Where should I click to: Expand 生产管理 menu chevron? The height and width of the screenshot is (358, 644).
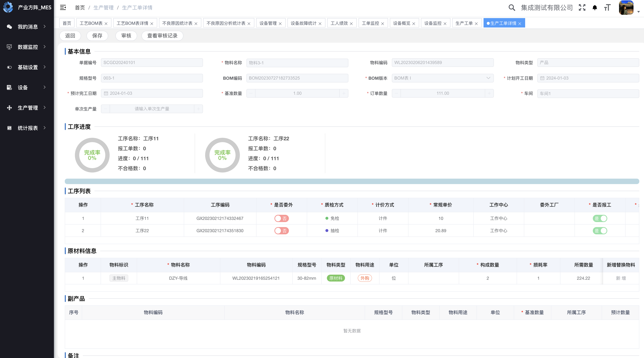(45, 107)
